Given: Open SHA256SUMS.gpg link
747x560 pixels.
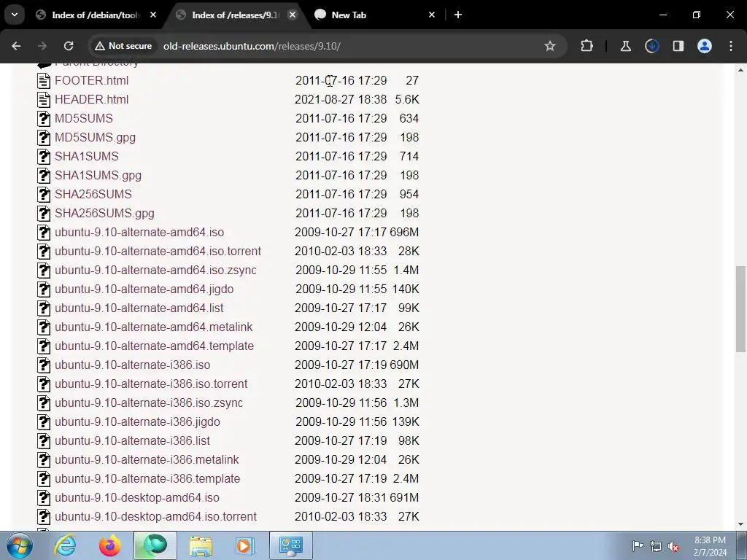Looking at the screenshot, I should pyautogui.click(x=105, y=214).
